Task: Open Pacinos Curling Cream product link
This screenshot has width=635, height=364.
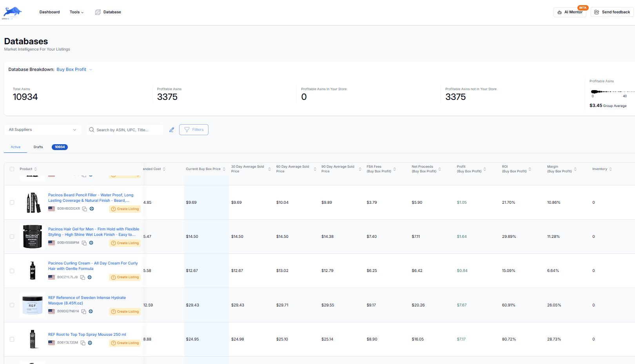Action: [x=93, y=266]
